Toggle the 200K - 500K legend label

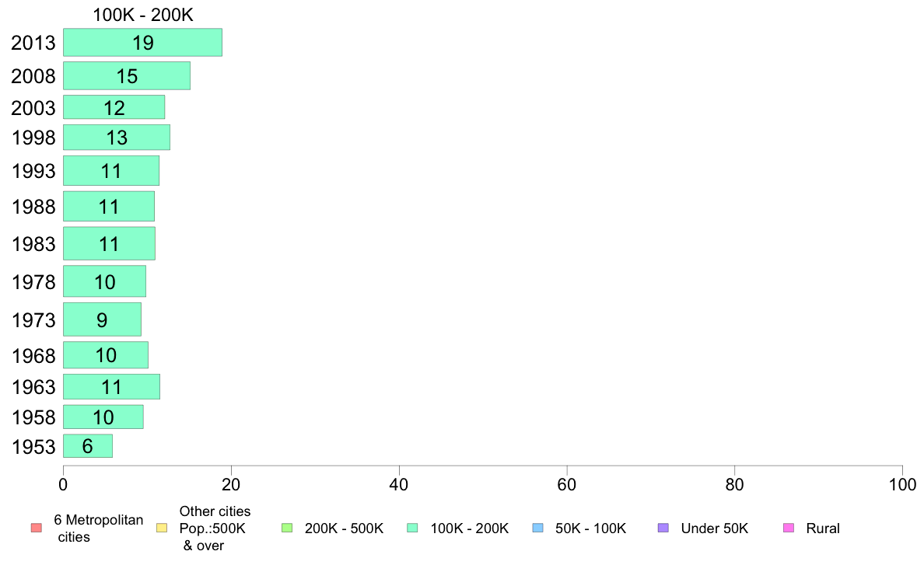click(x=344, y=528)
